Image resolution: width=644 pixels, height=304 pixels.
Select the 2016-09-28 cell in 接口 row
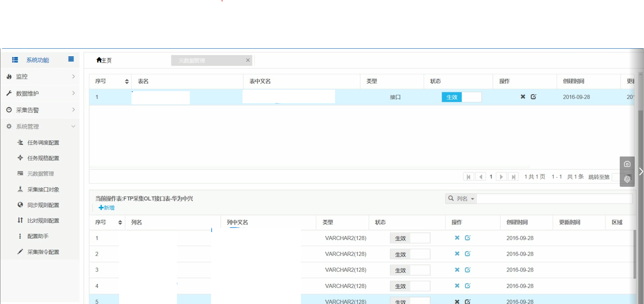click(x=576, y=97)
